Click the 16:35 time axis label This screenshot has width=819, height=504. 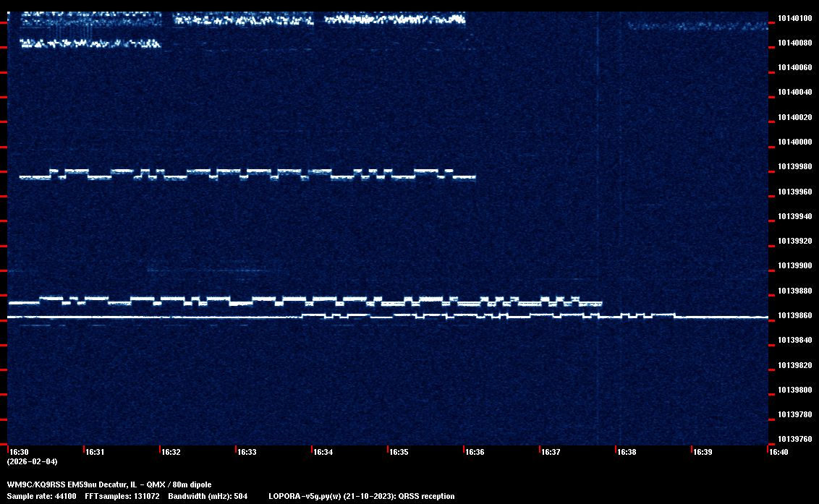(x=399, y=452)
